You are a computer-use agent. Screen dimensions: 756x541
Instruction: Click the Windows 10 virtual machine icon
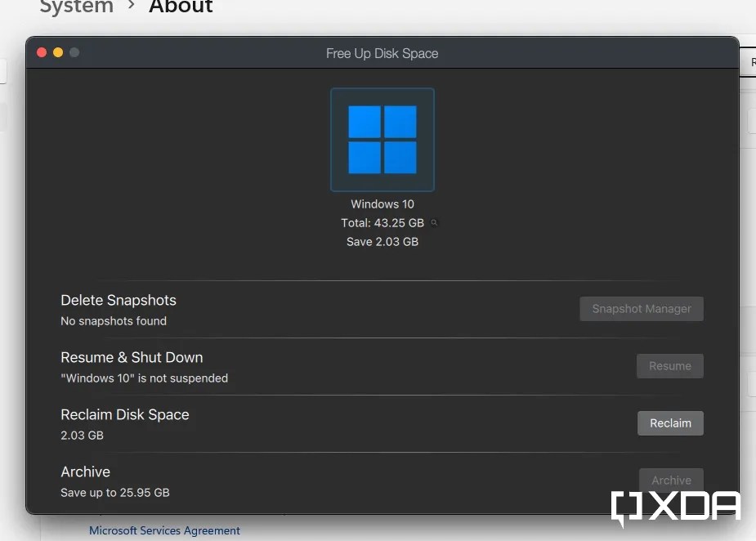[x=382, y=139]
